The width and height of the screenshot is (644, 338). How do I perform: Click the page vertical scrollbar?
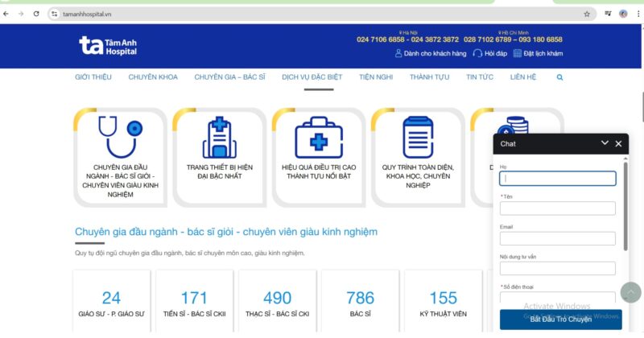coord(642,107)
